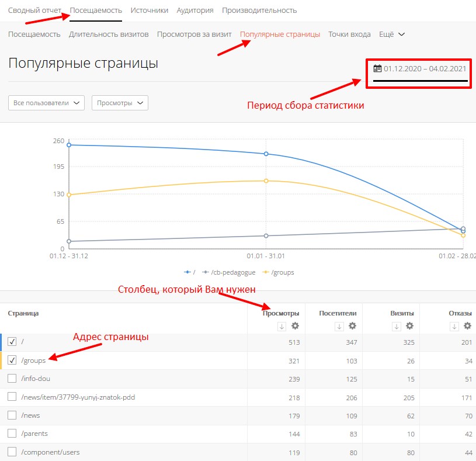476x461 pixels.
Task: Check the yunyj-znatok-pdd news item checkbox
Action: [12, 397]
